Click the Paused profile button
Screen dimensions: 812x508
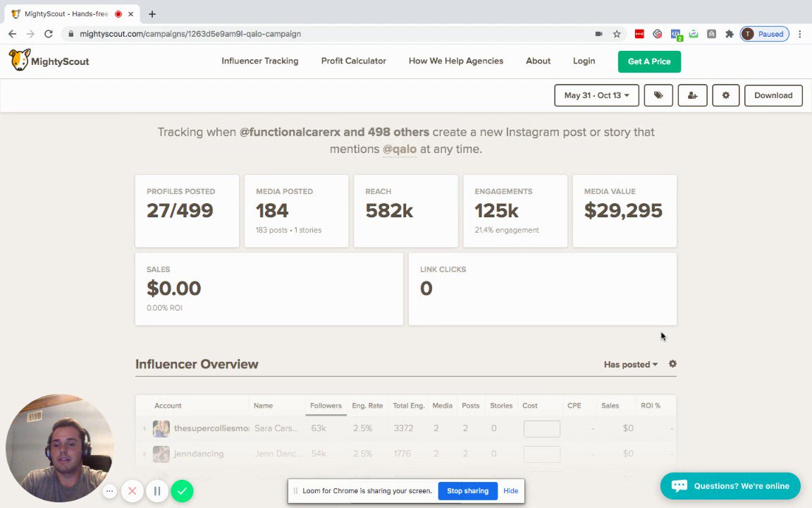[764, 34]
